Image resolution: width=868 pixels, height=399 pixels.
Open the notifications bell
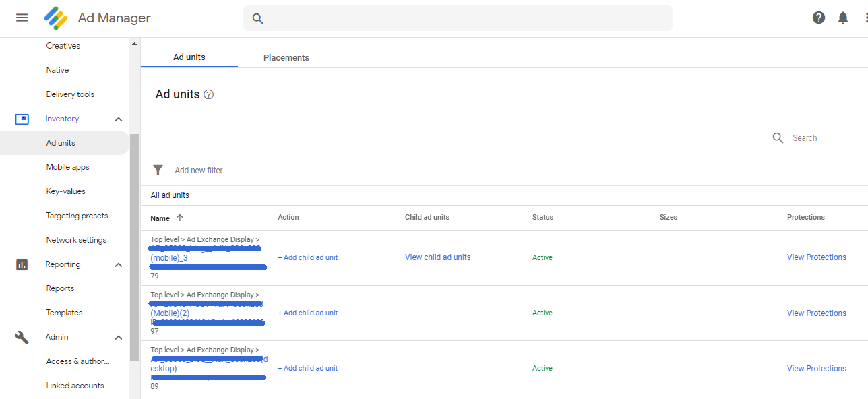click(x=842, y=18)
